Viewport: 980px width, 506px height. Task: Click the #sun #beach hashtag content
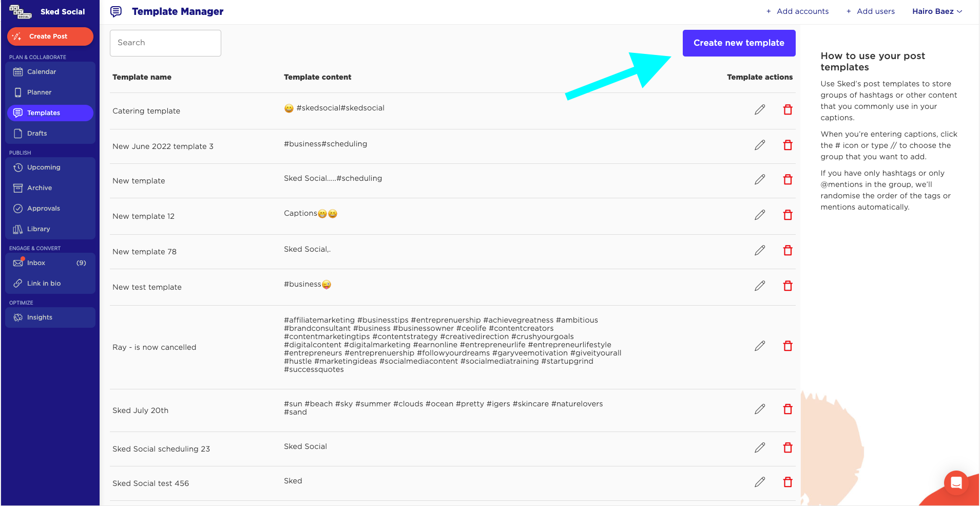pyautogui.click(x=443, y=408)
